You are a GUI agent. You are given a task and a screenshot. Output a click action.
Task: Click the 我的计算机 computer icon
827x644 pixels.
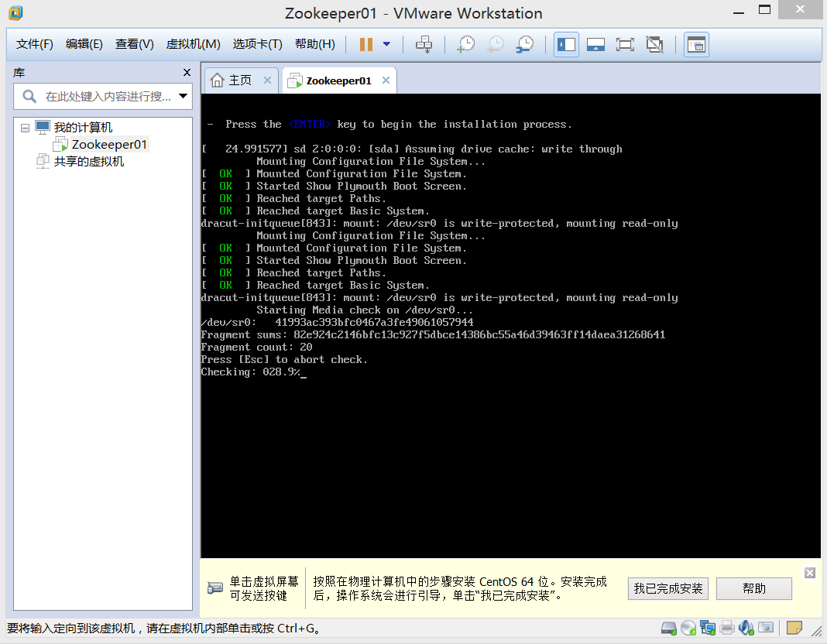coord(43,127)
